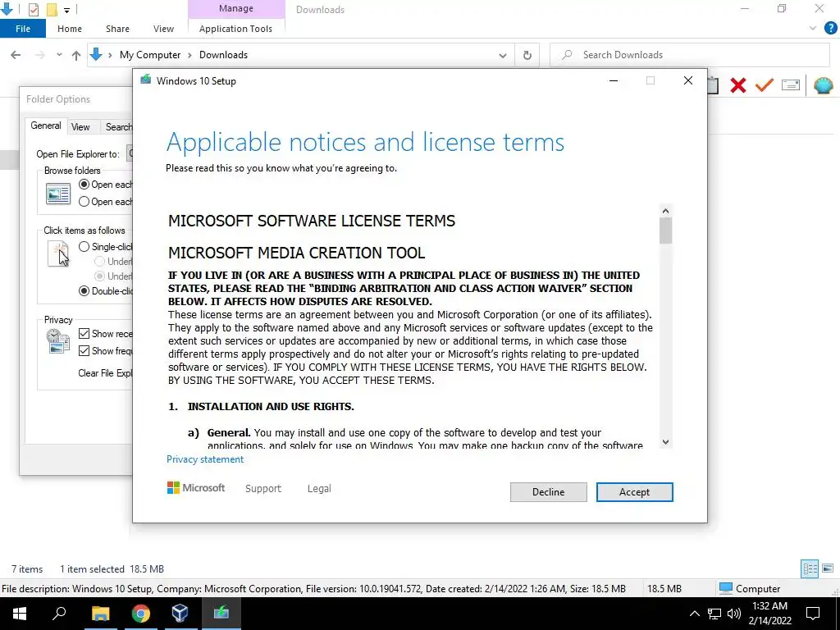Decline the license terms

click(548, 492)
